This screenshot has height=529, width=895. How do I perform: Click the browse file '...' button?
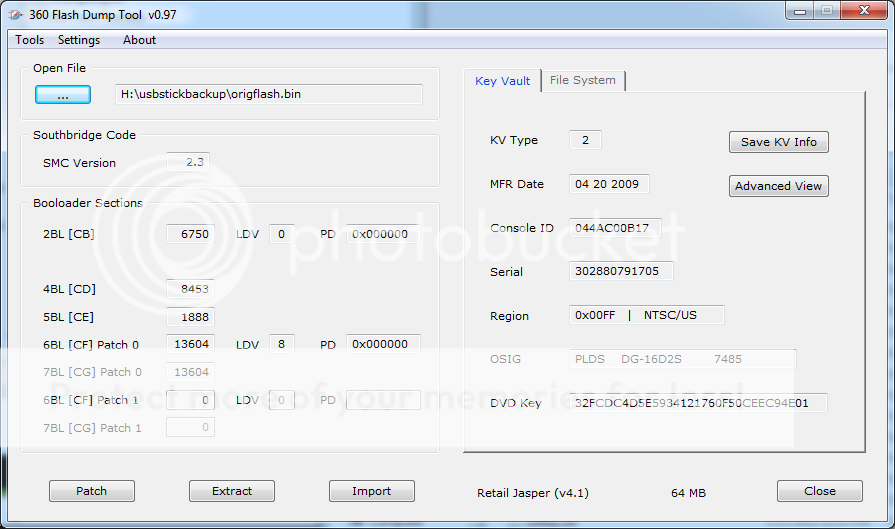point(62,94)
